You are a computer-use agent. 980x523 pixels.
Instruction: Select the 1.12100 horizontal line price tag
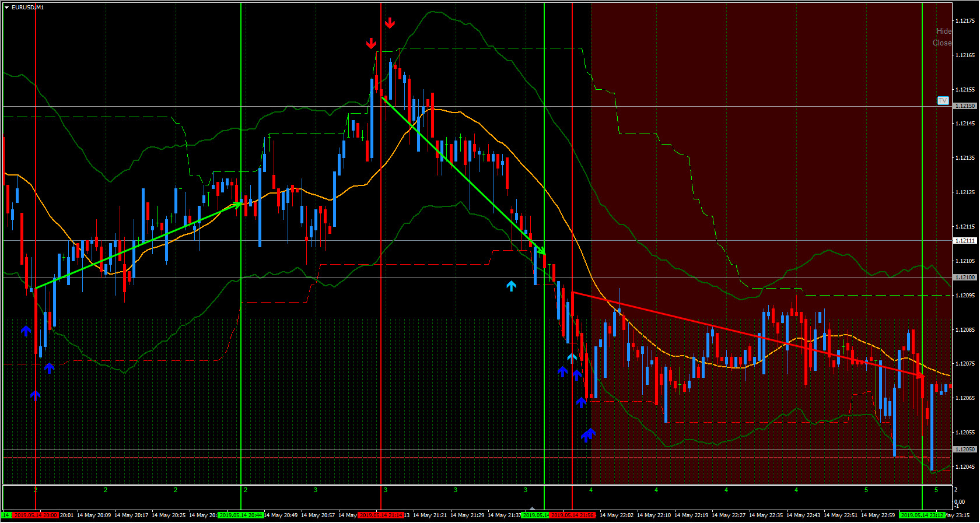tap(965, 278)
